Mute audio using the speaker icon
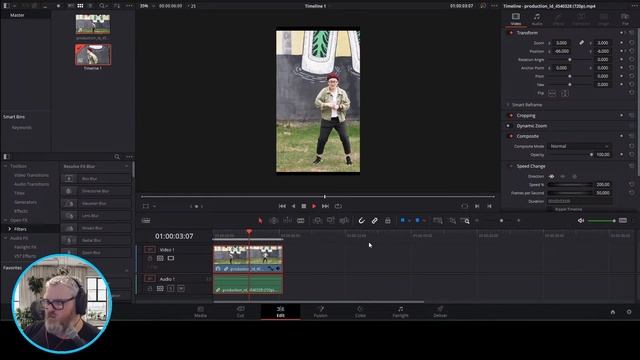Screen dimensions: 640x360 click(581, 221)
